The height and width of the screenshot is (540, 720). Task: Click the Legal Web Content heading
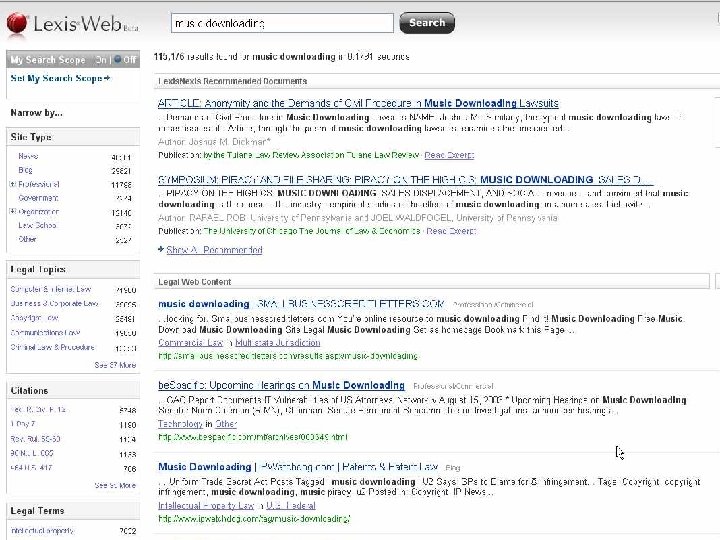[x=195, y=282]
